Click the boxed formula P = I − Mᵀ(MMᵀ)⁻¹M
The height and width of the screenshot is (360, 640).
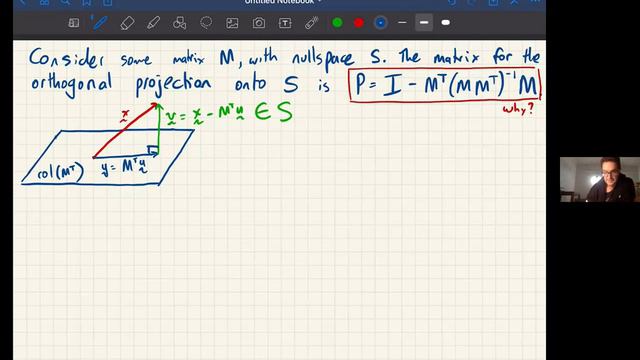point(445,85)
